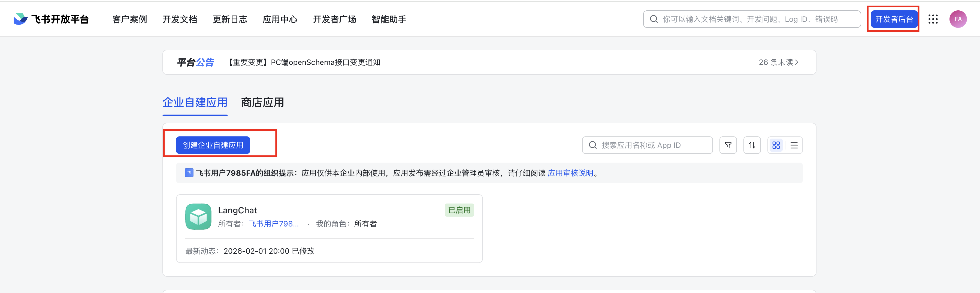980x293 pixels.
Task: Click the filter icon beside app search
Action: pos(728,145)
